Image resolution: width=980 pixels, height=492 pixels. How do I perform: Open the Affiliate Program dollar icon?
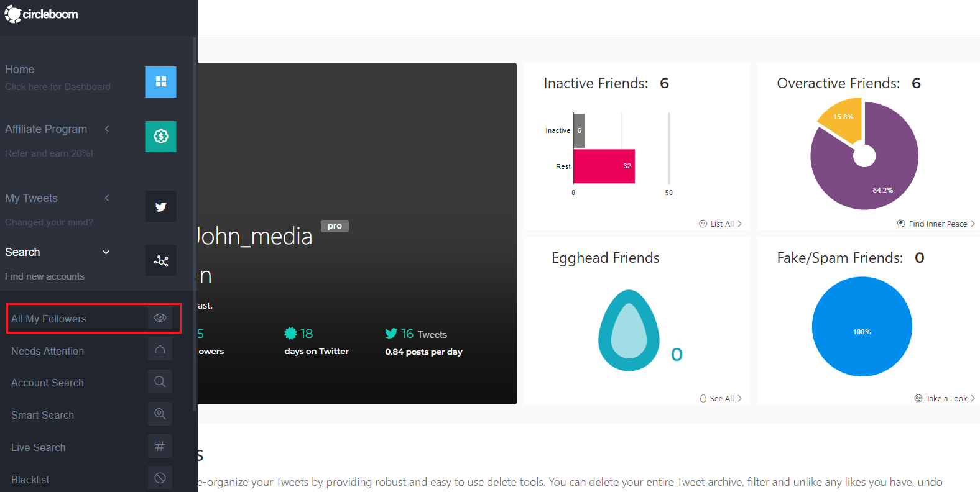click(160, 137)
